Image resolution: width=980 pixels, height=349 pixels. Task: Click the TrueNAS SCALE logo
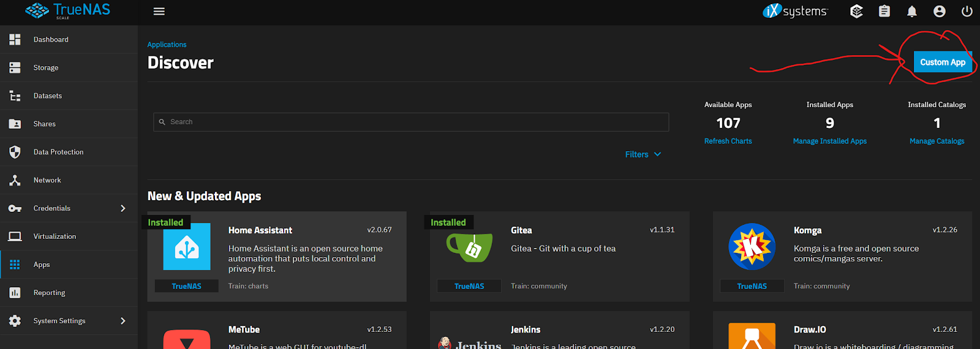click(67, 11)
